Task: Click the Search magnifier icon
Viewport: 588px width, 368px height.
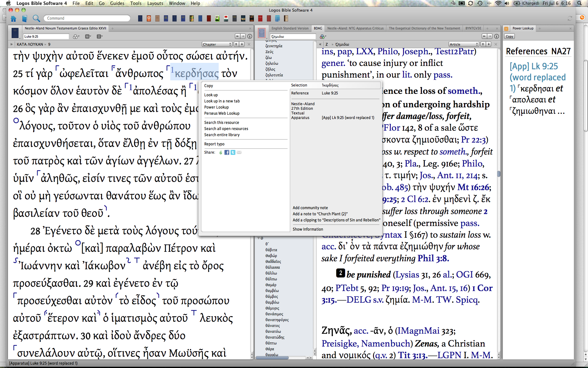Action: coord(36,18)
